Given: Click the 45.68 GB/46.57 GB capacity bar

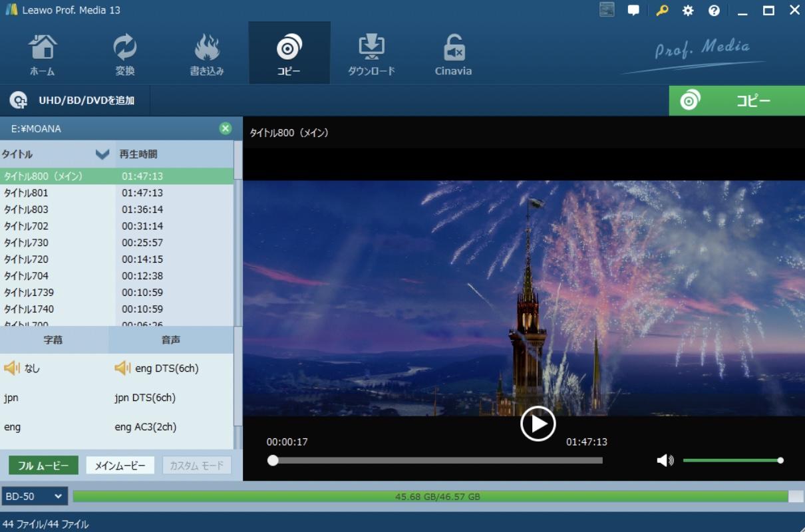Looking at the screenshot, I should pyautogui.click(x=438, y=496).
